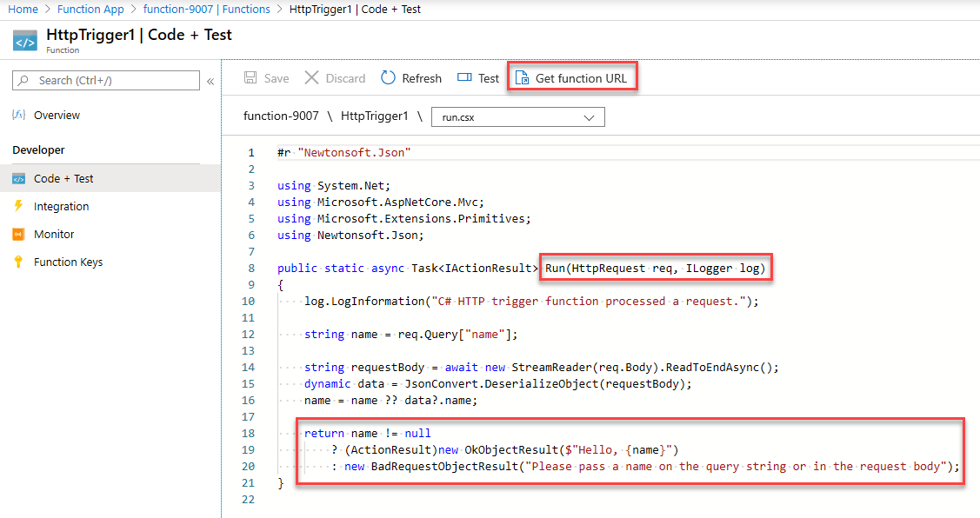Click the Refresh circular arrow icon
The width and height of the screenshot is (980, 518).
388,77
